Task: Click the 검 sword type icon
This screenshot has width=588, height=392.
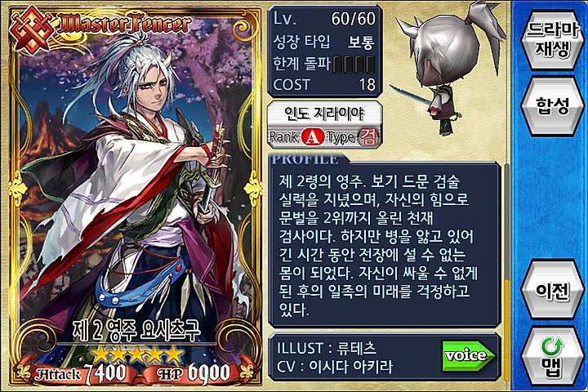Action: [368, 137]
